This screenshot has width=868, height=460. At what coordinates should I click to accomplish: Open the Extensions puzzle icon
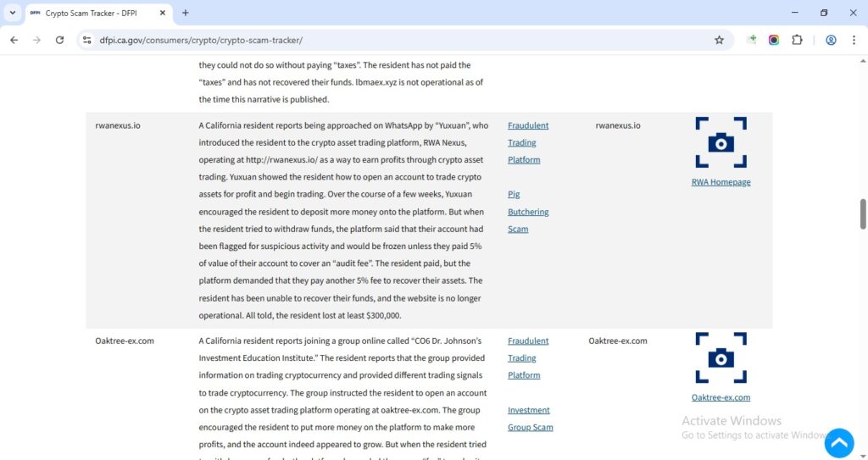pos(797,40)
